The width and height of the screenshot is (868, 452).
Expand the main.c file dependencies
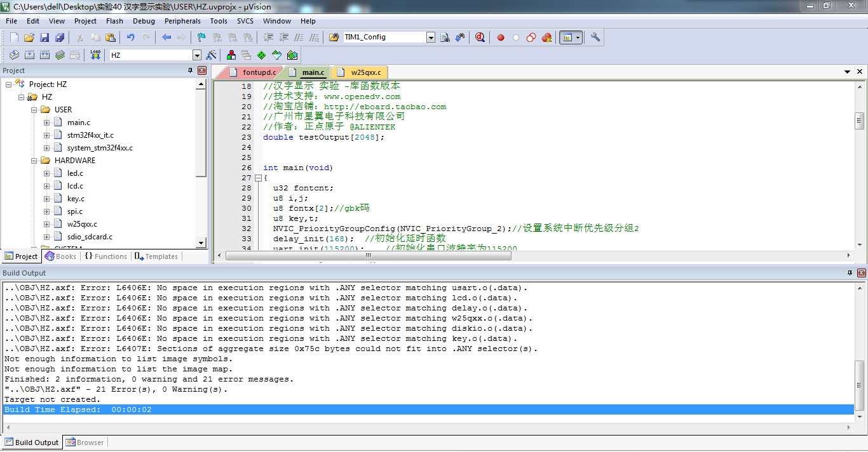click(46, 123)
